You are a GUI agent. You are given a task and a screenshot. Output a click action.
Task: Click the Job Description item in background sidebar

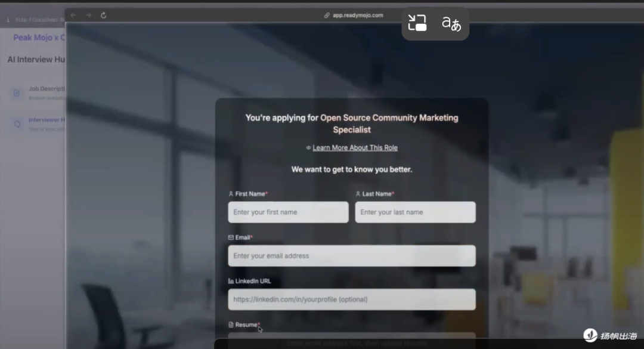coord(38,93)
